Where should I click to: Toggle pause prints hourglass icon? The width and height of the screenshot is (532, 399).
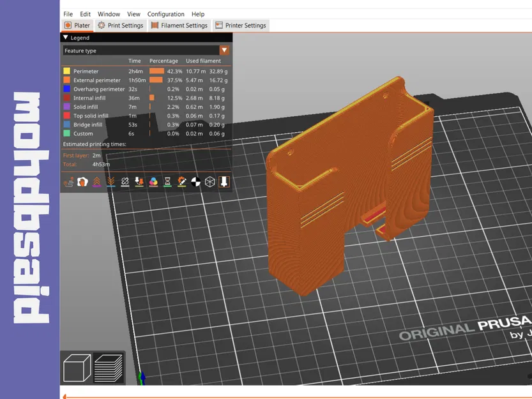(167, 182)
